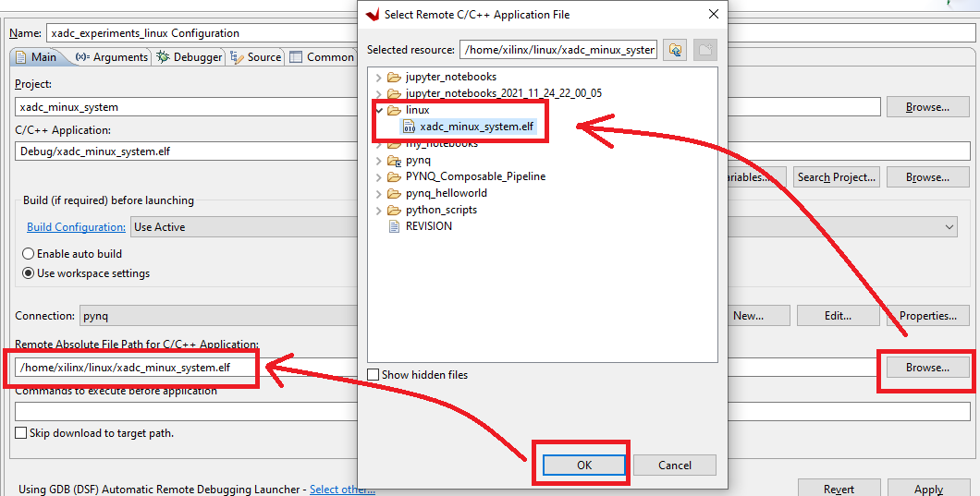Open the Build Configuration dropdown

point(949,227)
